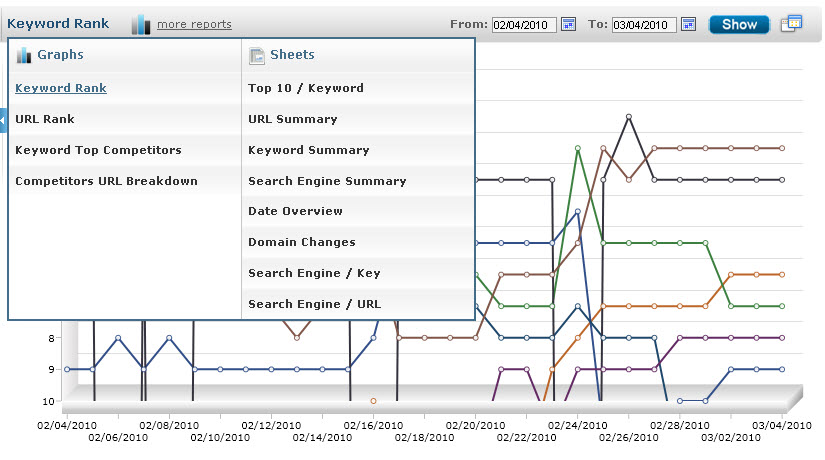This screenshot has width=825, height=460.
Task: Open the URL Rank graph
Action: click(44, 119)
